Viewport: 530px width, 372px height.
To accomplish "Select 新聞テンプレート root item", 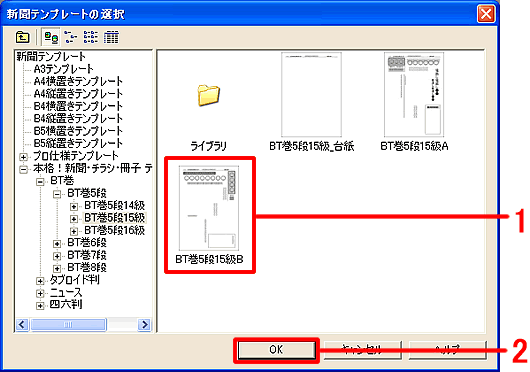I will click(x=51, y=56).
